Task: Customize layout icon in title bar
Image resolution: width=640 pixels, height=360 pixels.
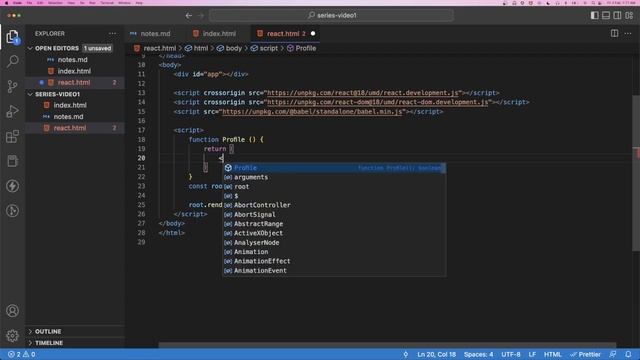Action: coord(629,16)
